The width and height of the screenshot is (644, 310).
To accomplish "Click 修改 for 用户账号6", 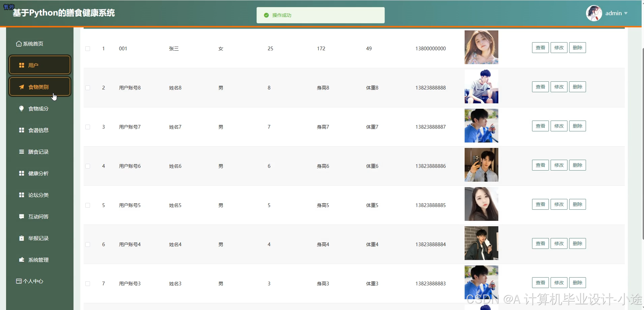I will tap(559, 165).
